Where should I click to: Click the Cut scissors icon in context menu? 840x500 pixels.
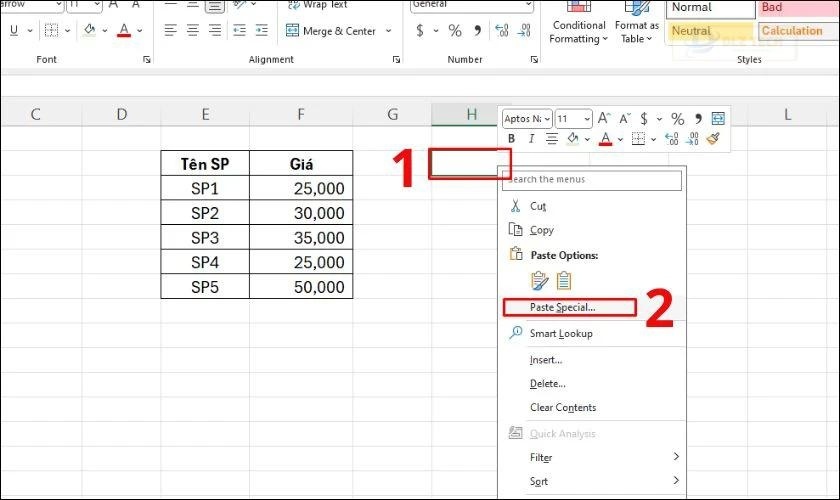(x=516, y=206)
